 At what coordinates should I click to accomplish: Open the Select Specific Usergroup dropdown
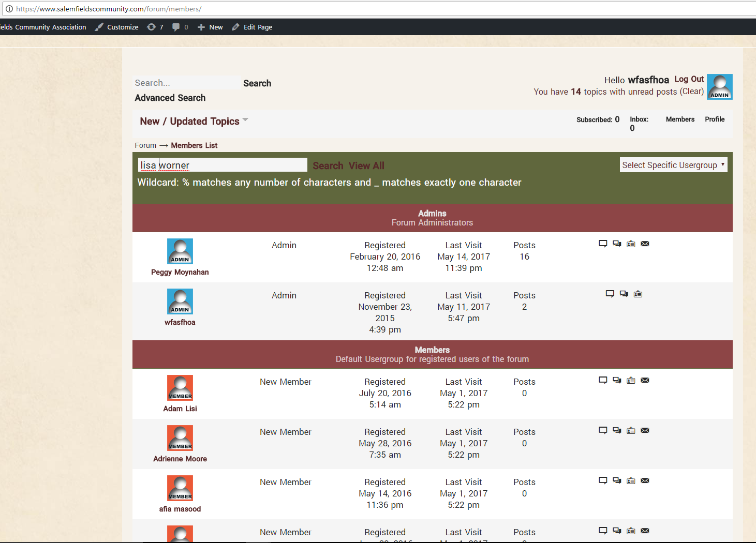(x=673, y=165)
